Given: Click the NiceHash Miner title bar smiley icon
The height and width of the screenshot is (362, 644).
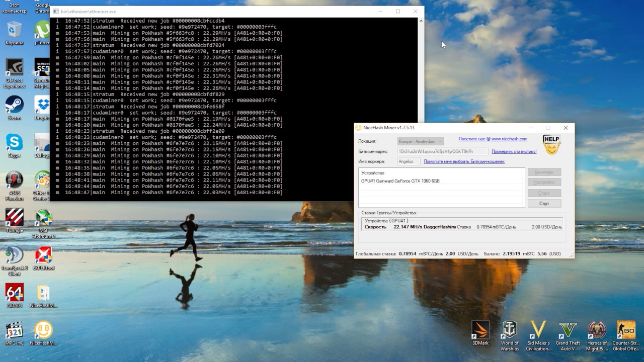Looking at the screenshot, I should [x=358, y=128].
